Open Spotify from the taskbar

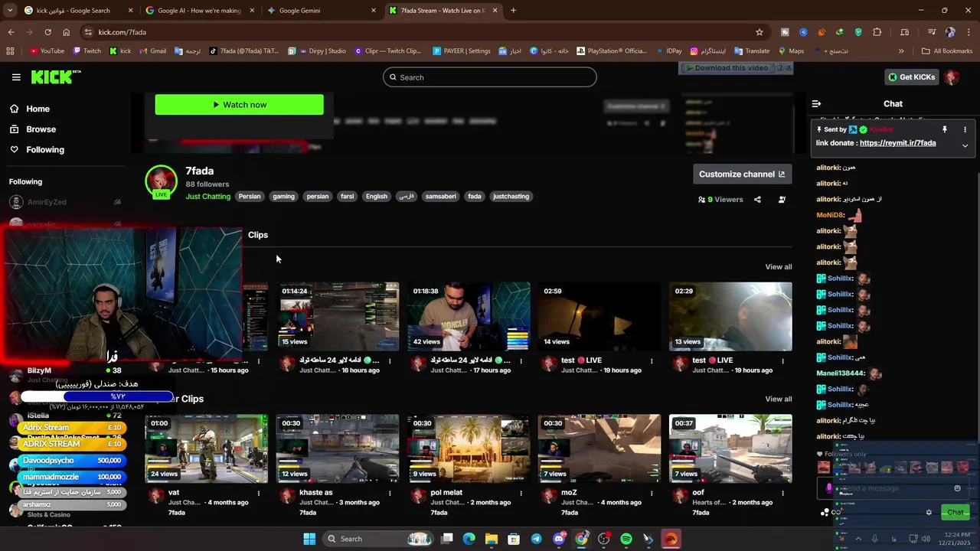pyautogui.click(x=626, y=539)
